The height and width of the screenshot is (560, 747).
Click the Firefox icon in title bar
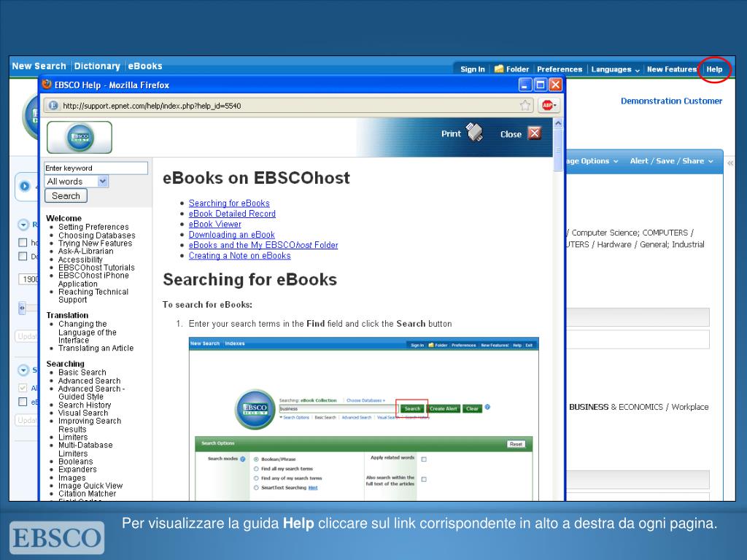[x=47, y=85]
